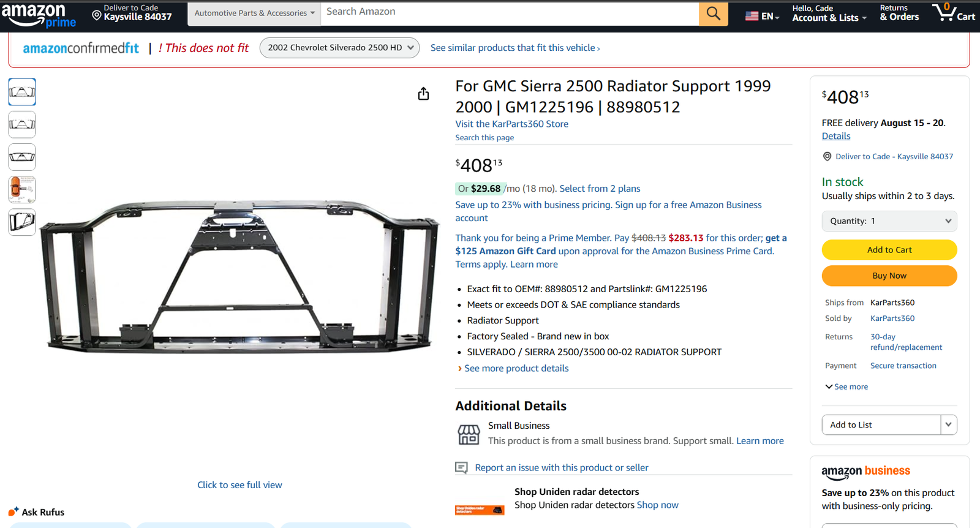Expand the See more seller details chevron
Image resolution: width=980 pixels, height=528 pixels.
[x=829, y=387]
